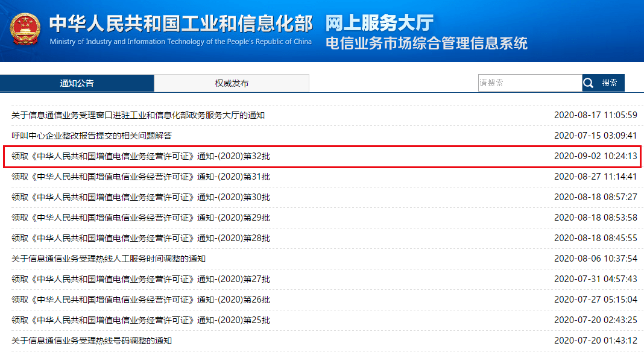Click the English ministry name subtitle
This screenshot has height=352, width=644.
point(181,42)
